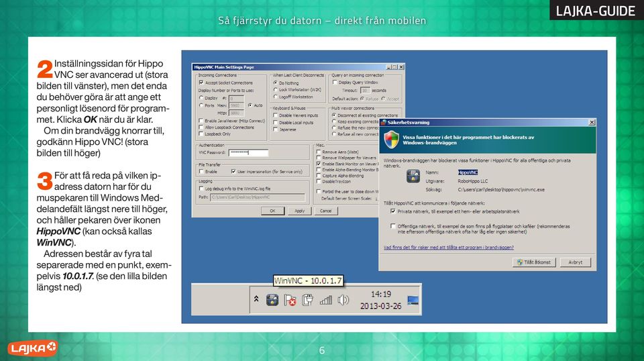Select Display radio button
The height and width of the screenshot is (361, 644).
coord(201,98)
